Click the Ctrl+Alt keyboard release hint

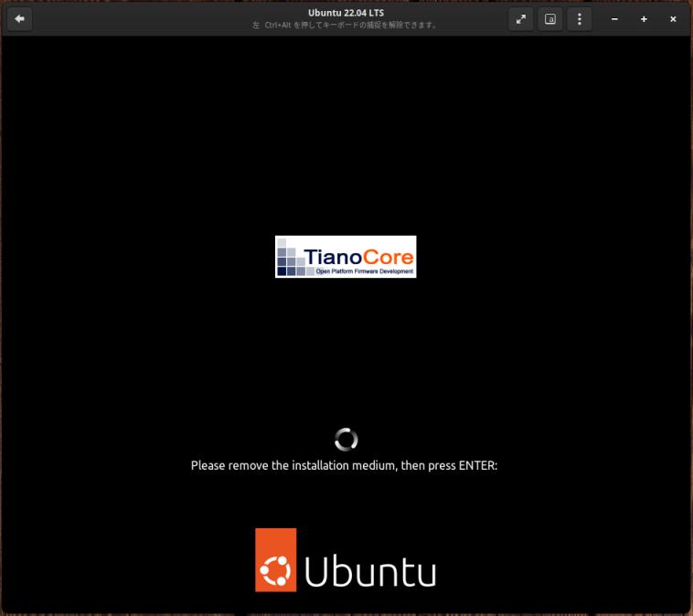[x=345, y=26]
